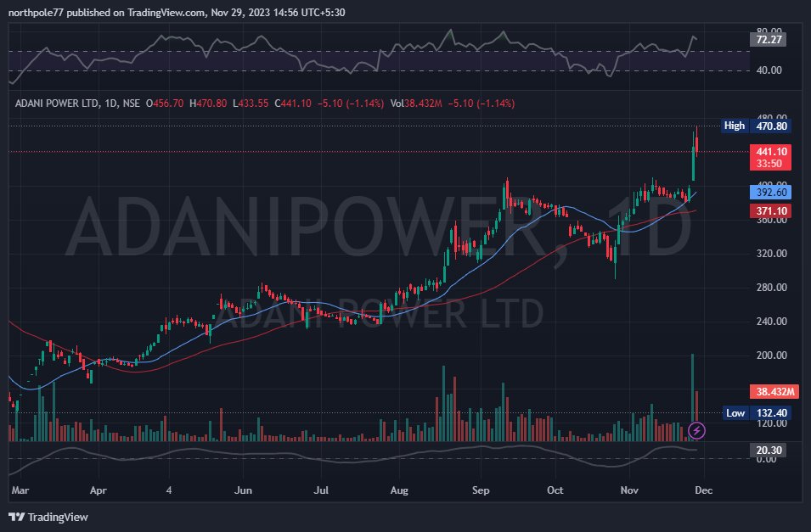This screenshot has height=532, width=811.
Task: Click the Low 132.40 price label
Action: 756,412
